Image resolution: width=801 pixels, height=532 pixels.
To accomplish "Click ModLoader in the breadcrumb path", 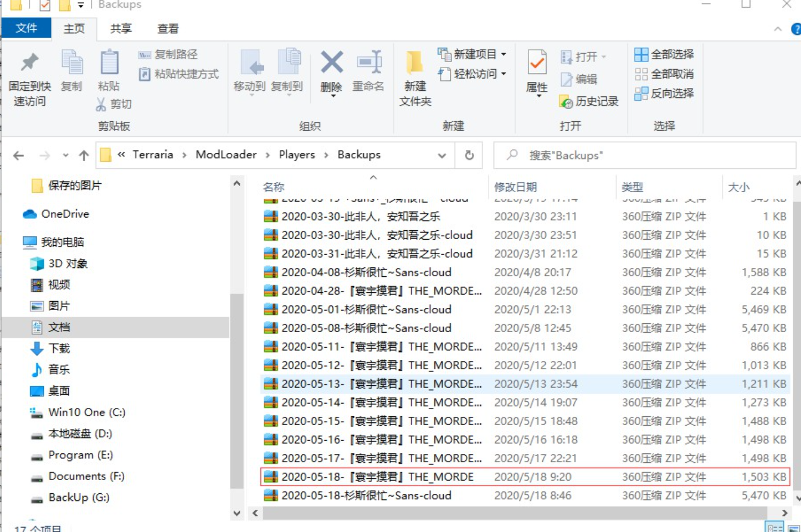I will (226, 155).
